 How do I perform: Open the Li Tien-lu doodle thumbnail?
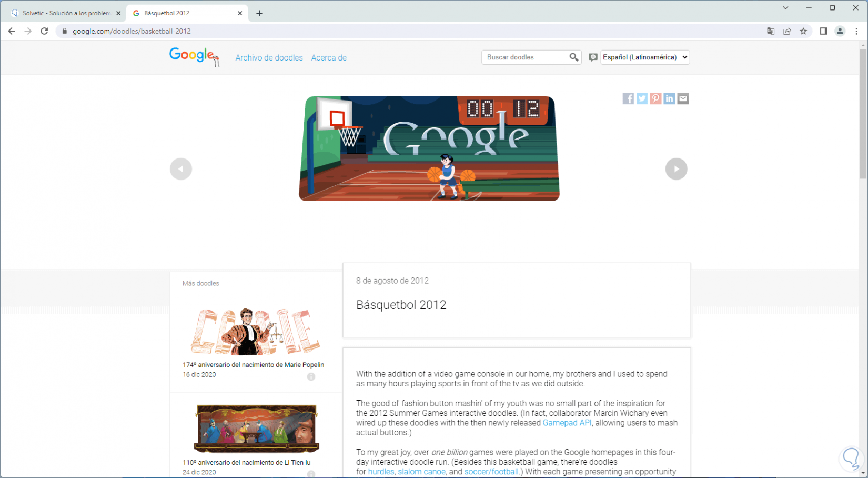(257, 429)
